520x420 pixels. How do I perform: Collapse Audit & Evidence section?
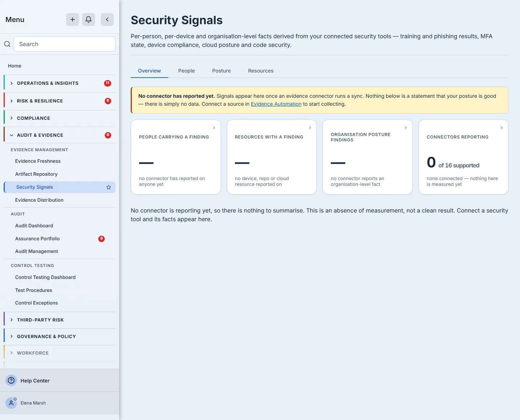point(60,135)
